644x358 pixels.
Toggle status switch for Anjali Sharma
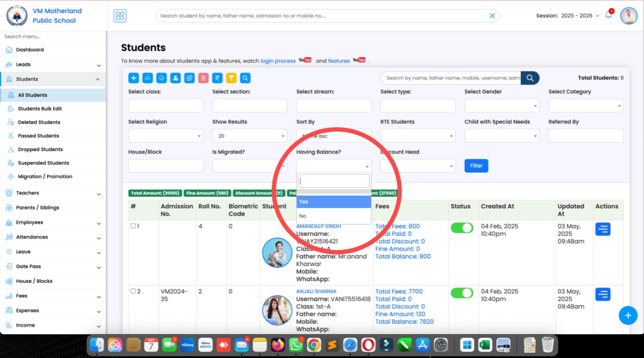(462, 293)
